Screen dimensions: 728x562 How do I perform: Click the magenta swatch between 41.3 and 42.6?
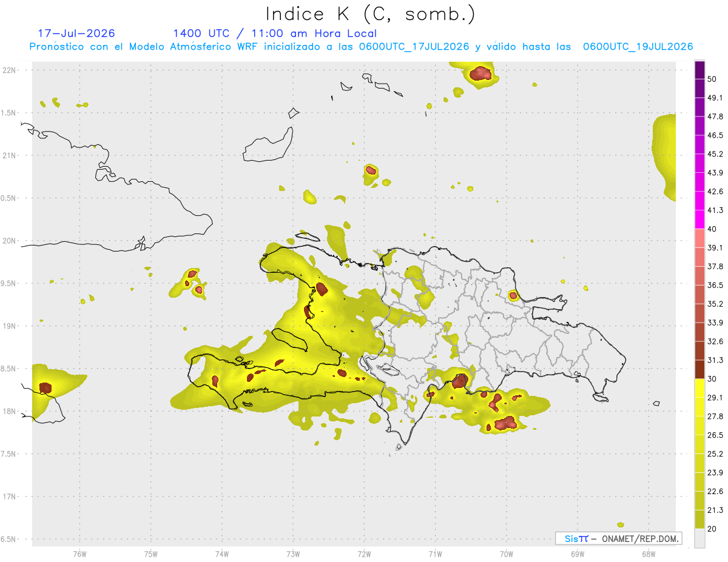pos(700,201)
